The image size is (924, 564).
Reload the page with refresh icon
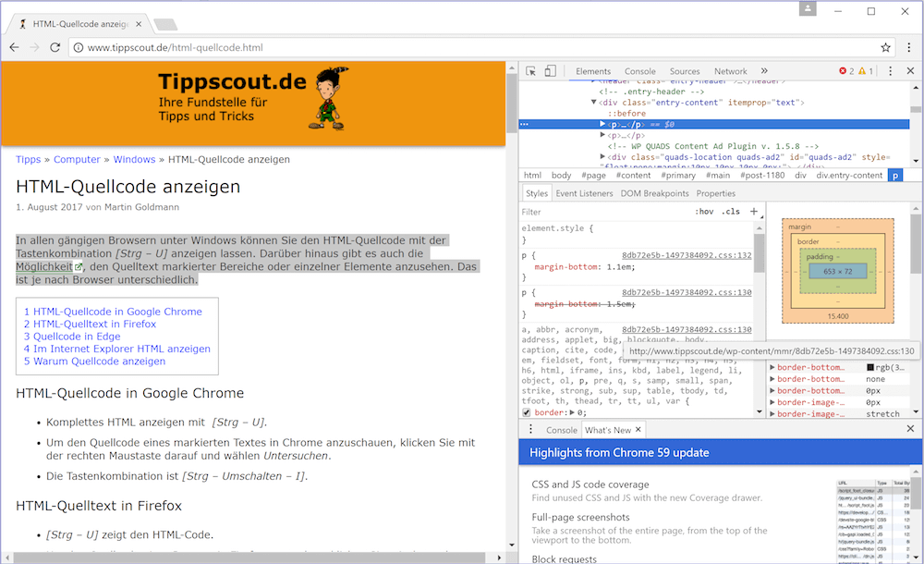point(55,47)
